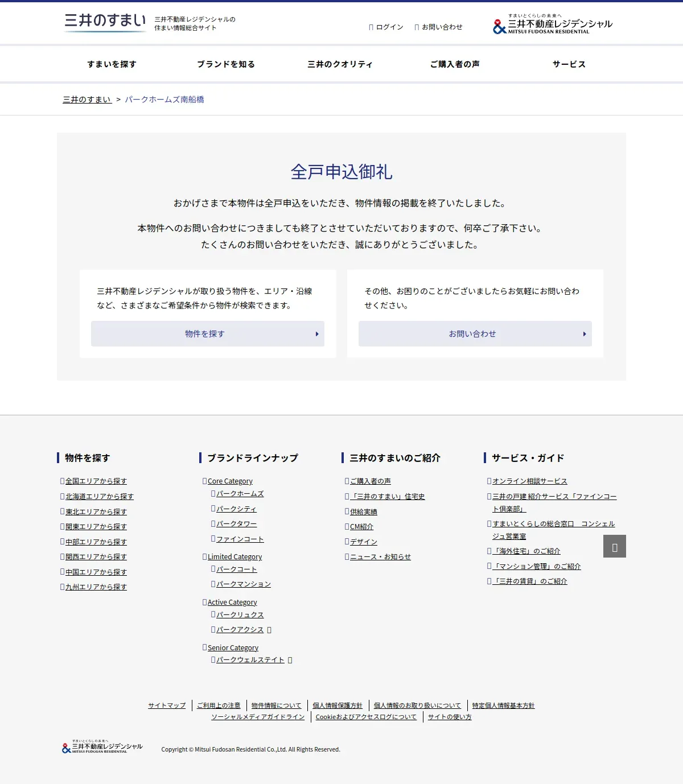Image resolution: width=683 pixels, height=784 pixels.
Task: Open 中部エリアから探す link
Action: pos(96,542)
